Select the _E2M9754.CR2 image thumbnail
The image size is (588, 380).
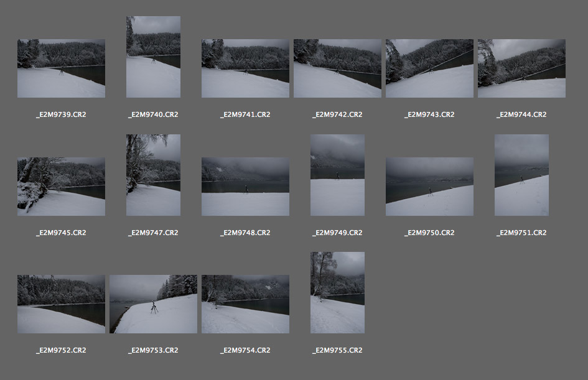[x=245, y=304]
